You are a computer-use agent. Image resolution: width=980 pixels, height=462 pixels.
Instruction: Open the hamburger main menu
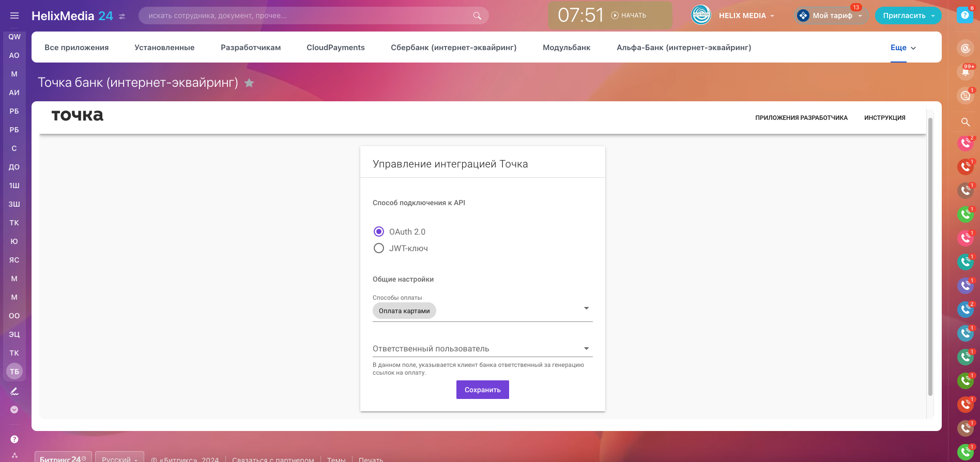pyautogui.click(x=14, y=16)
